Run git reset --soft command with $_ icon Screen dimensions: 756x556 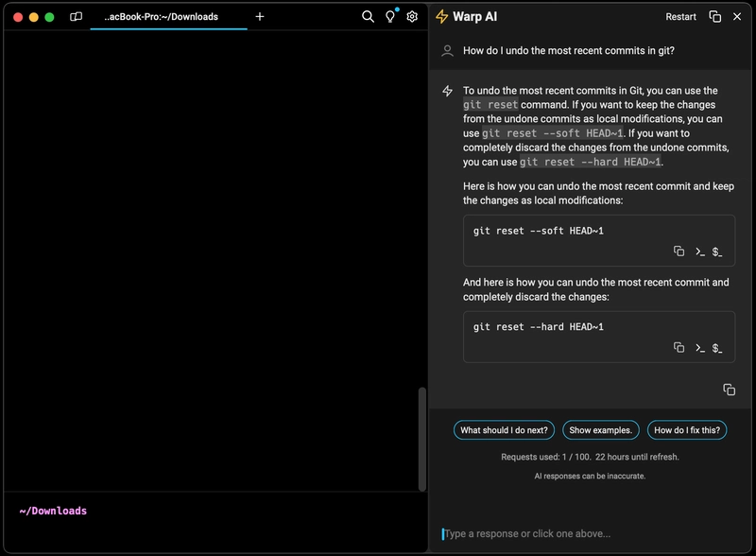point(717,252)
